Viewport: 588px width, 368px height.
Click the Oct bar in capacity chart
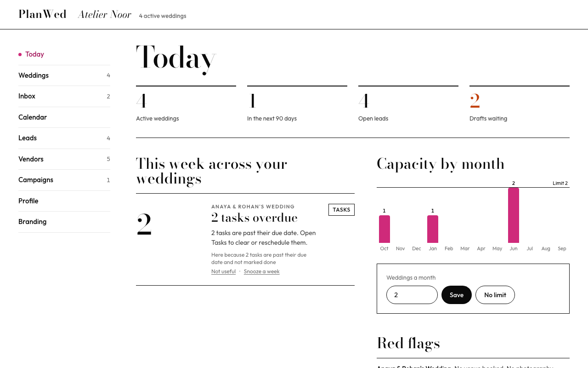click(x=384, y=229)
